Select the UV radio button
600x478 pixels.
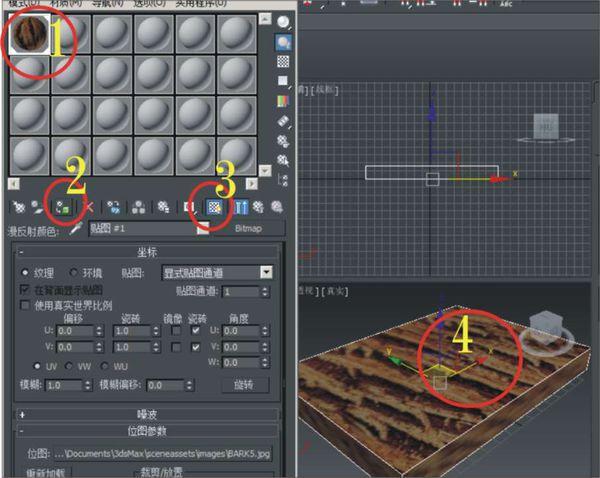[37, 366]
